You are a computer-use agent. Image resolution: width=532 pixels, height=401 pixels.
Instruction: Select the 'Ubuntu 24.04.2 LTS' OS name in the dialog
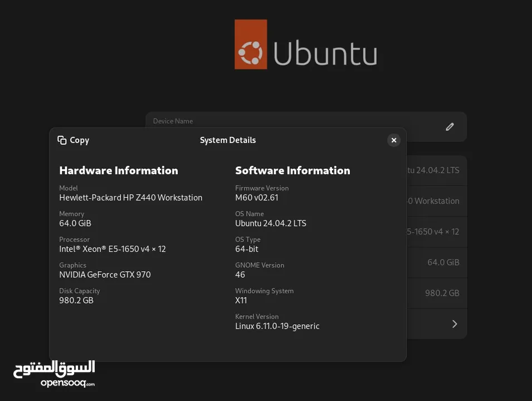point(270,223)
